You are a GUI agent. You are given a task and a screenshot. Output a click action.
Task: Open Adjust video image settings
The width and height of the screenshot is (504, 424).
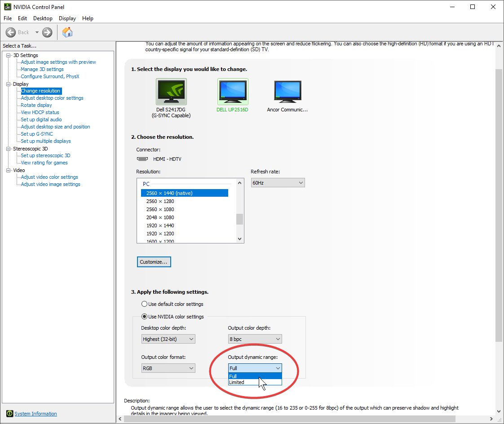click(x=50, y=184)
